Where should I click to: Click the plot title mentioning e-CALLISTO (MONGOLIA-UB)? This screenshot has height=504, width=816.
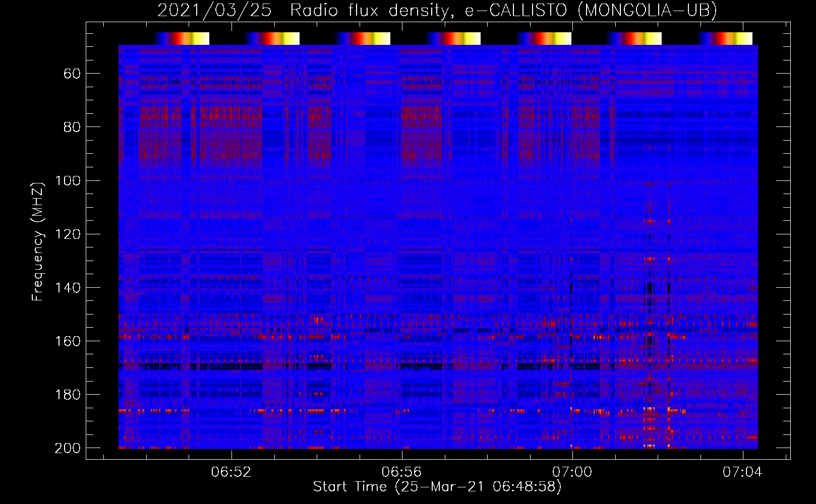click(x=437, y=10)
